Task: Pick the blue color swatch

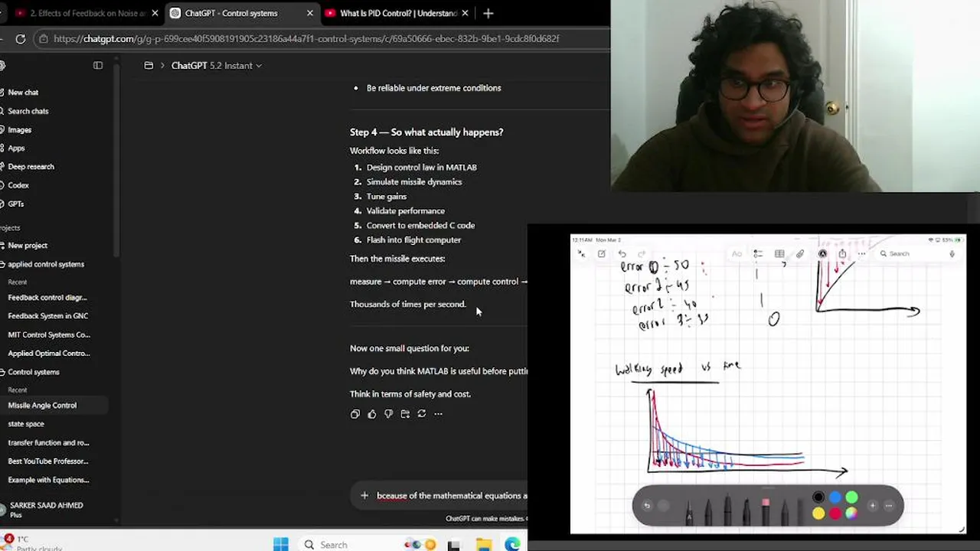Action: click(x=835, y=497)
